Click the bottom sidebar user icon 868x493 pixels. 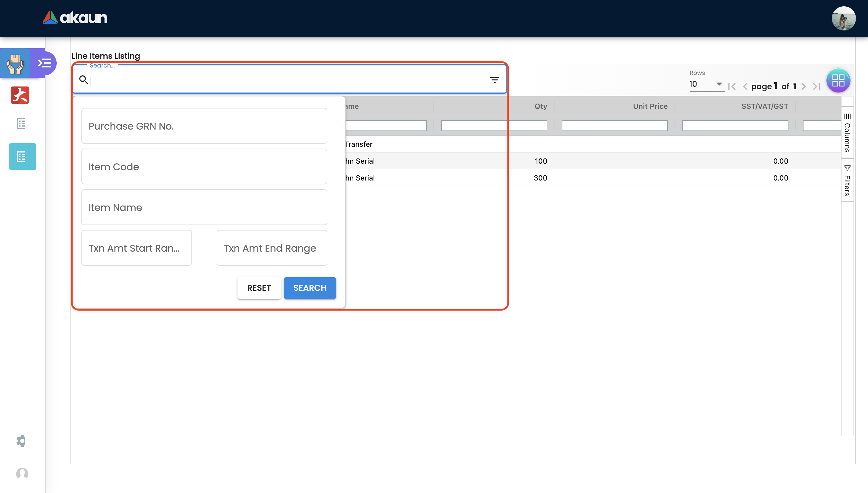(22, 473)
